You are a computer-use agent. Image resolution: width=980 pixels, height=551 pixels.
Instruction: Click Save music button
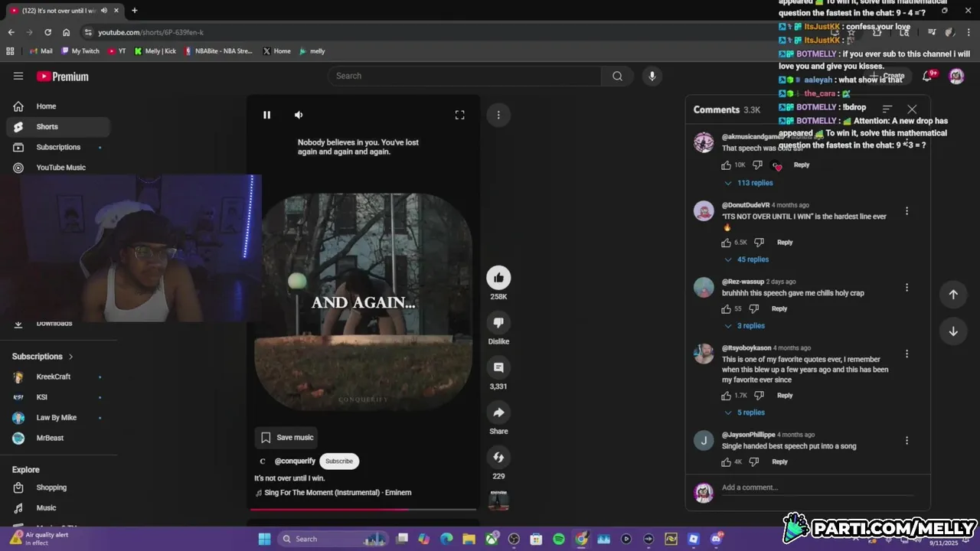pos(287,438)
